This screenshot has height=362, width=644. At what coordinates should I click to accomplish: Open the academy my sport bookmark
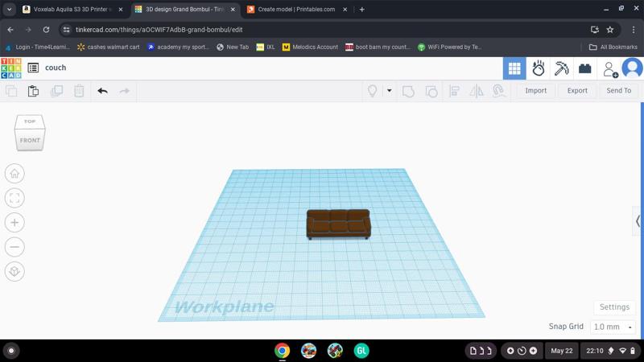click(178, 47)
